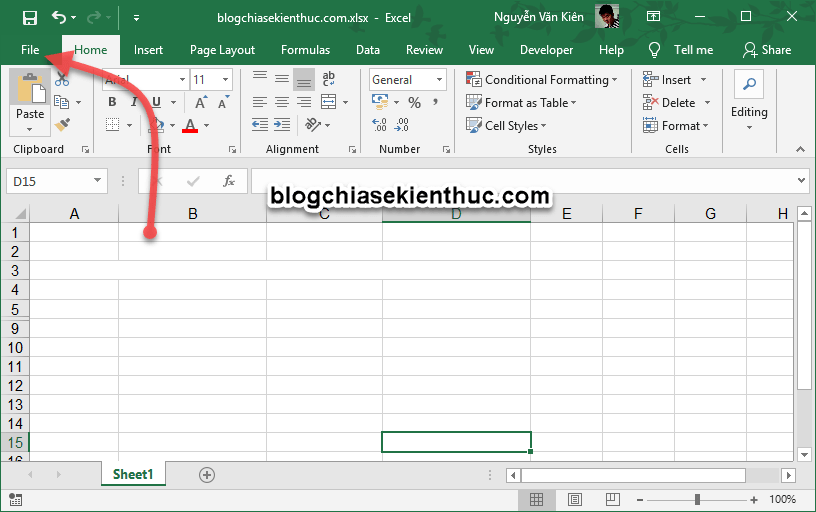The width and height of the screenshot is (816, 512).
Task: Center text horizontally
Action: (x=282, y=102)
